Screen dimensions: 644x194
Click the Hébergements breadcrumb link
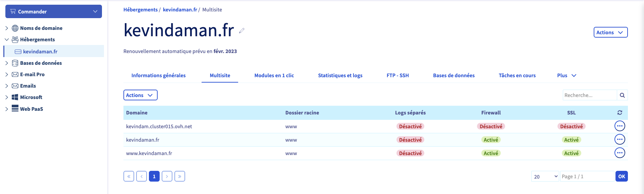click(x=141, y=10)
